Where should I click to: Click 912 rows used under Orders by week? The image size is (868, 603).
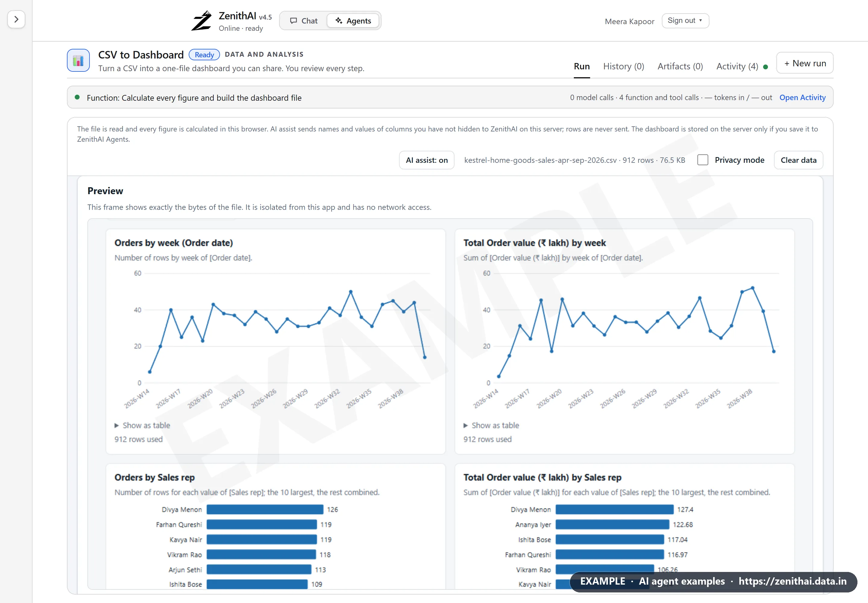[139, 439]
